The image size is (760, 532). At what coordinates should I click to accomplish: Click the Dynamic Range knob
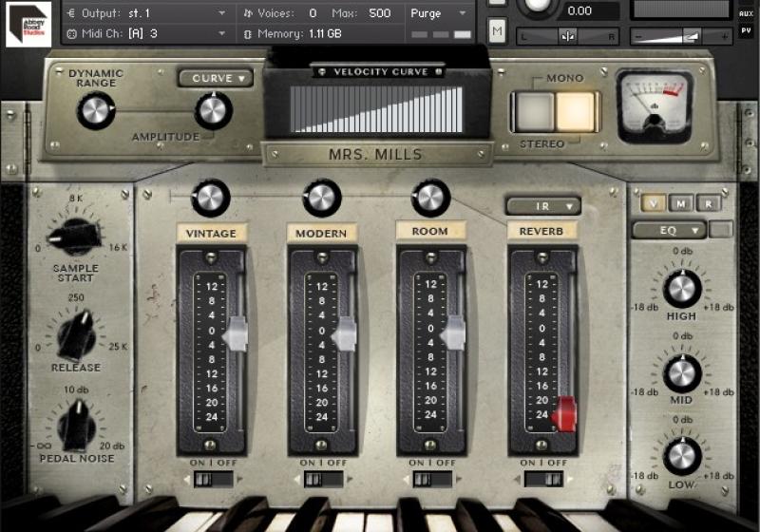pyautogui.click(x=96, y=111)
